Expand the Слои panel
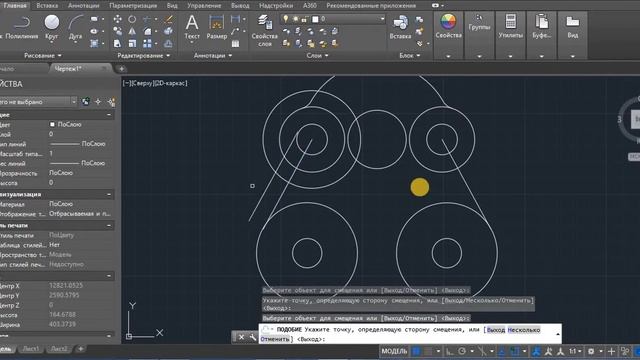 click(317, 56)
